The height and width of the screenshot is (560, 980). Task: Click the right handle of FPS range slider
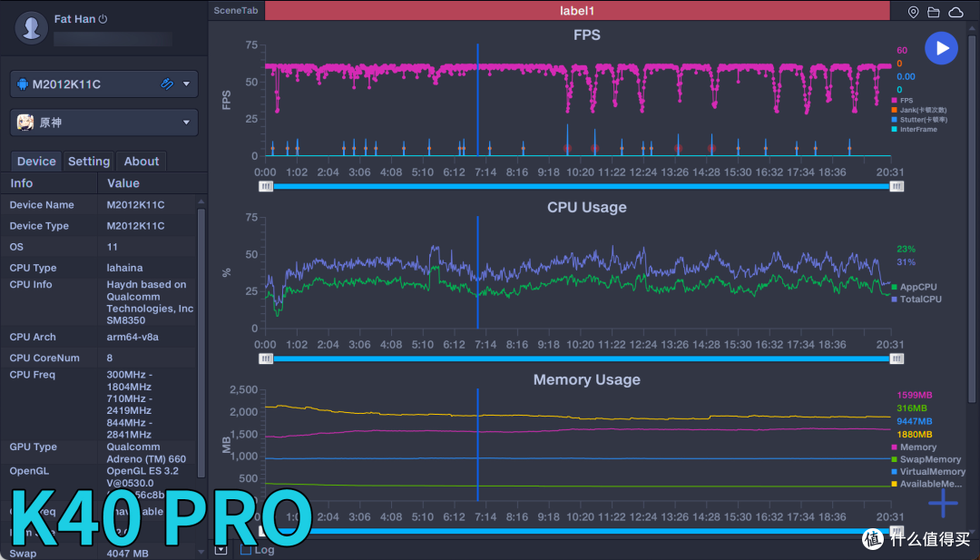[x=897, y=186]
